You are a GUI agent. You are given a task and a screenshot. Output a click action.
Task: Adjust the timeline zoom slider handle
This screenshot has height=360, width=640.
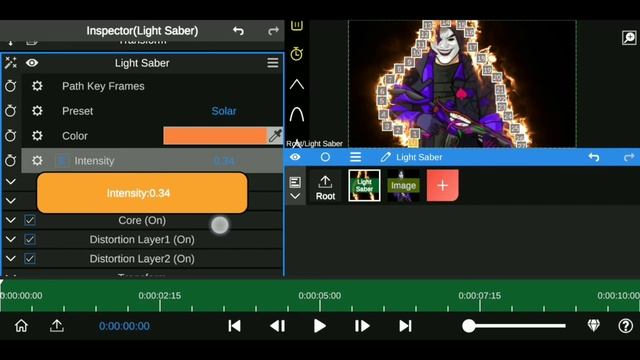point(469,326)
